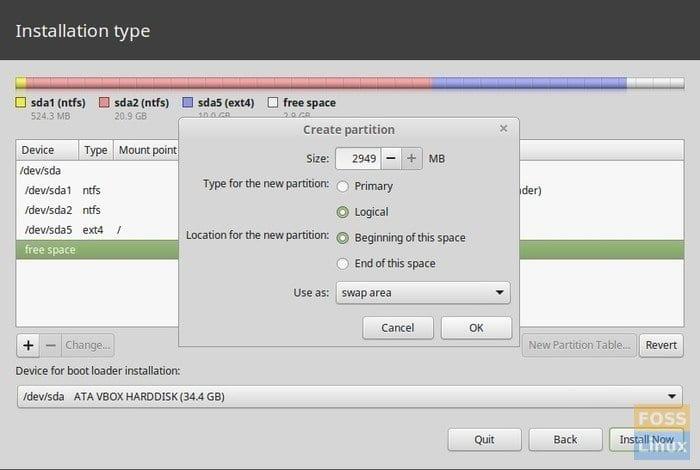This screenshot has height=470, width=700.
Task: Confirm the new partition with OK
Action: 476,328
